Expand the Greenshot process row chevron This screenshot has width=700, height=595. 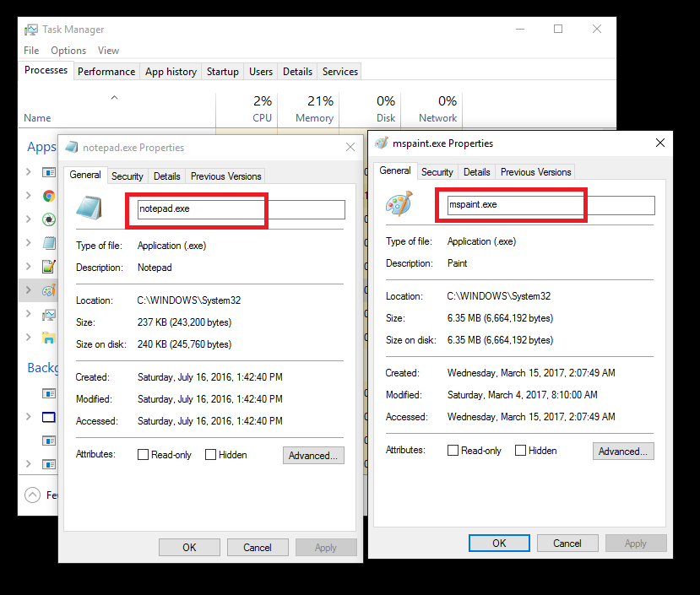point(29,219)
